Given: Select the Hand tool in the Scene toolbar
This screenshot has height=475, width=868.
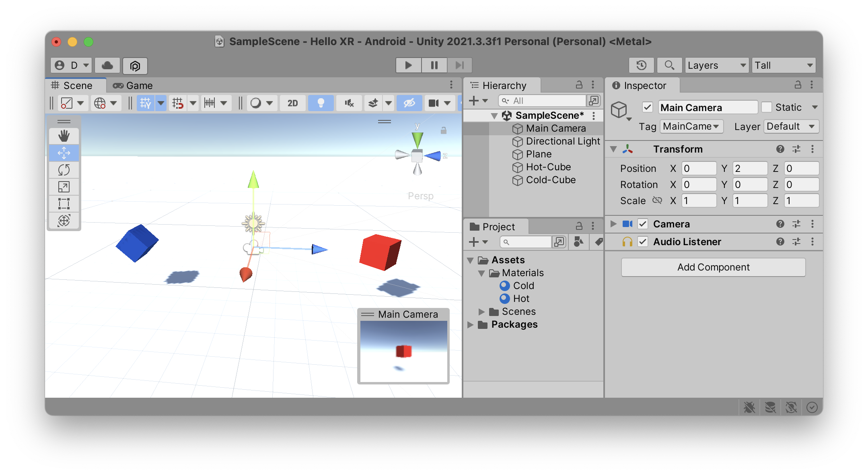Looking at the screenshot, I should (x=64, y=136).
